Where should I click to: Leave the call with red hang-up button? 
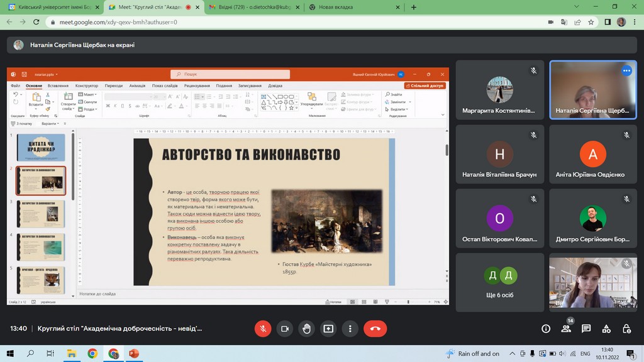click(x=375, y=329)
